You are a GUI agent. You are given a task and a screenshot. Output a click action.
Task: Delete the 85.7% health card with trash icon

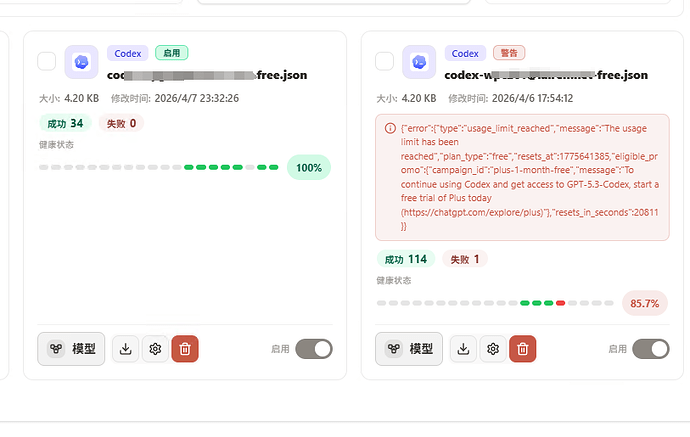(x=522, y=349)
